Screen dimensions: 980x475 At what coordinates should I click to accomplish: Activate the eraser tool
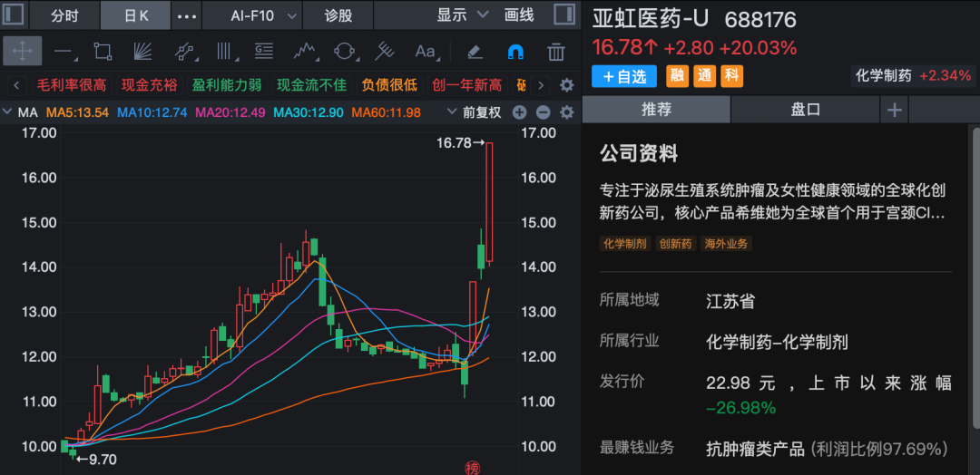click(x=474, y=51)
